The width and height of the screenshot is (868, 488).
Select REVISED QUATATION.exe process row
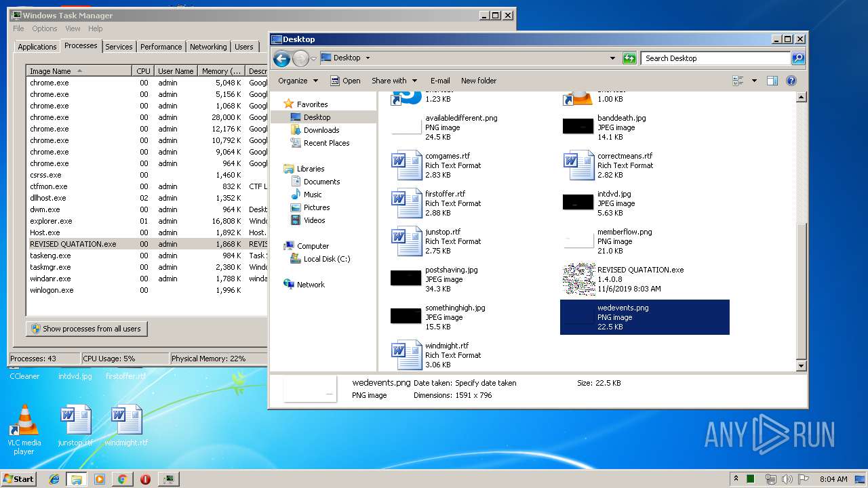(147, 244)
